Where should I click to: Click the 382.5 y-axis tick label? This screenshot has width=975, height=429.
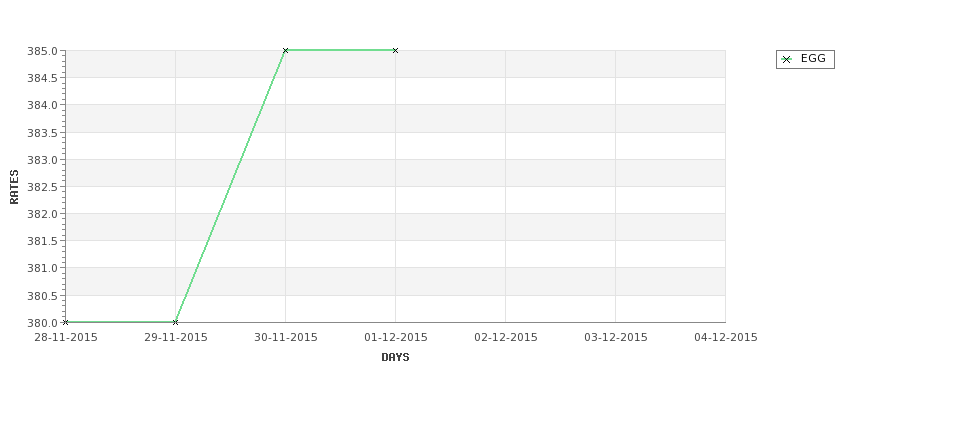(42, 187)
